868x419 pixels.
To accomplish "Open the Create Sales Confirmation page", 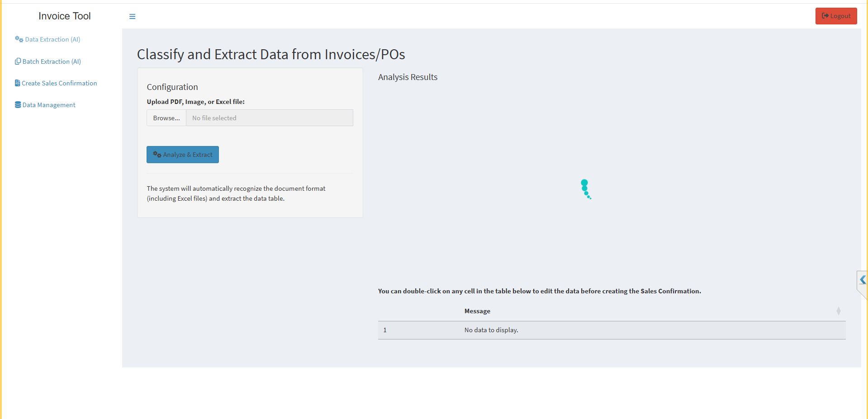I will tap(59, 83).
